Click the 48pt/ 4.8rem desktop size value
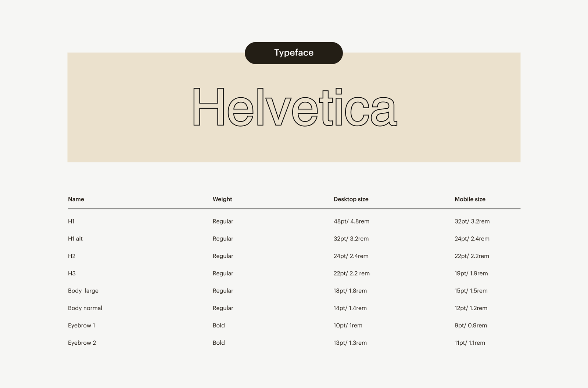 point(351,221)
